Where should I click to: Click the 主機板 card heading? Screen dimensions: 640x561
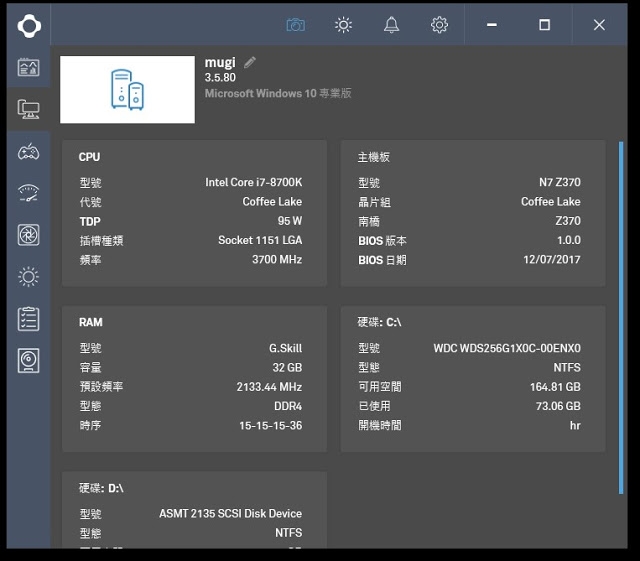tap(373, 157)
